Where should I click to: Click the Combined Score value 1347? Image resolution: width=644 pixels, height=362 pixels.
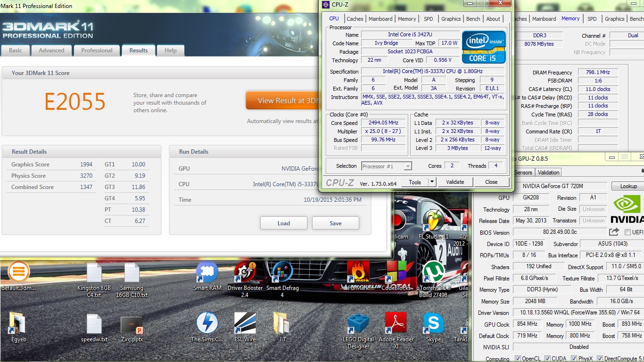pyautogui.click(x=86, y=187)
